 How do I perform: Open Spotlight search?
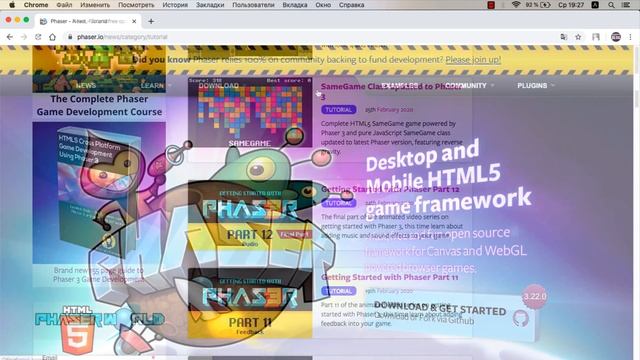[611, 5]
